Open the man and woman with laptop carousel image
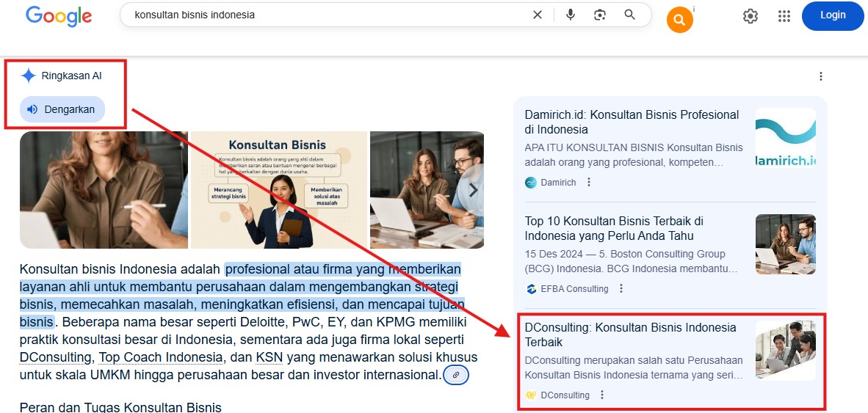Viewport: 868px width, 413px height. (427, 190)
